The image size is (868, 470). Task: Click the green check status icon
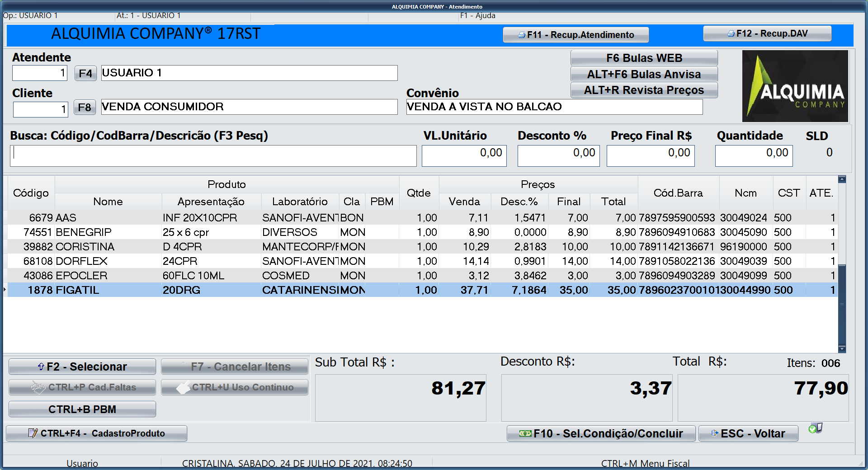(816, 428)
